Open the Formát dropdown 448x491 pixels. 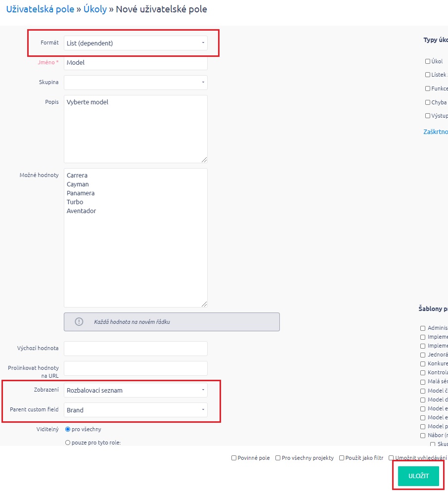135,43
